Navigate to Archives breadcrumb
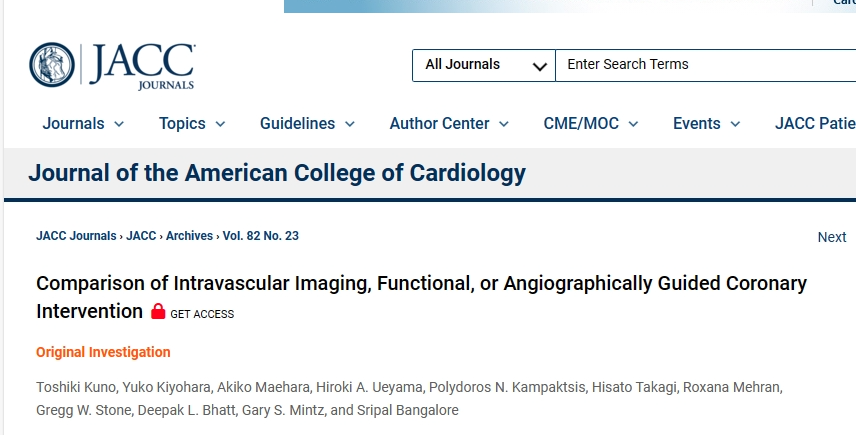 coord(189,236)
